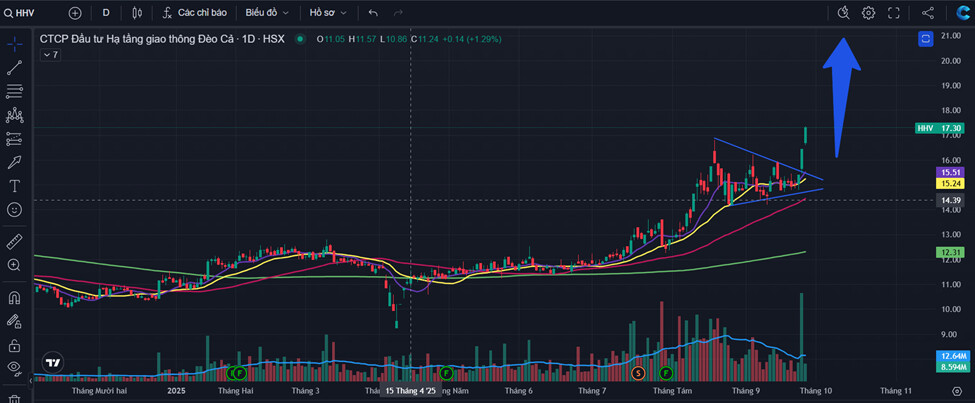The image size is (975, 403).
Task: Toggle stay in drawing mode
Action: [x=14, y=322]
